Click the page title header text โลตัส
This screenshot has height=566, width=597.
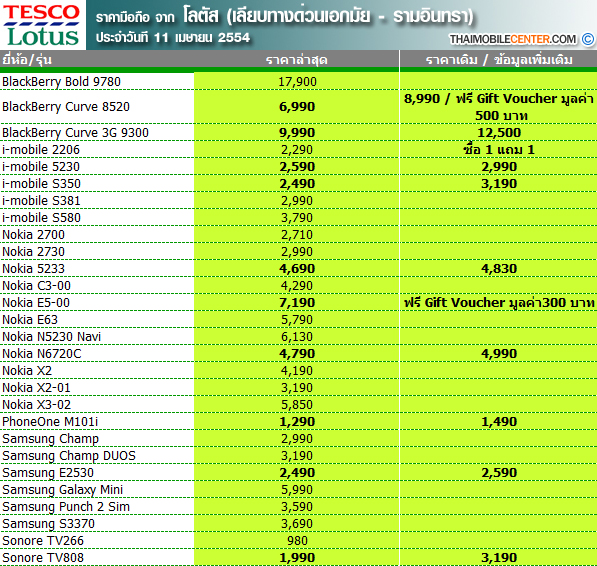tap(201, 16)
